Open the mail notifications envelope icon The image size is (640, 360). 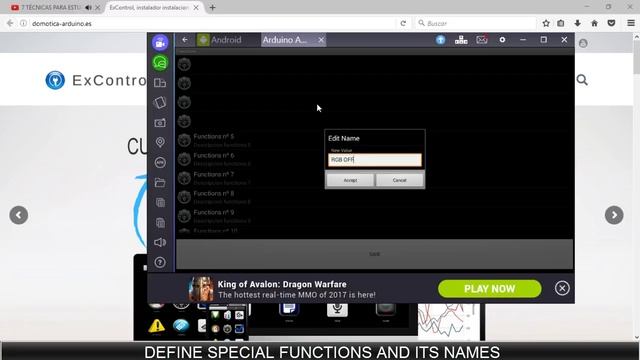click(x=482, y=40)
